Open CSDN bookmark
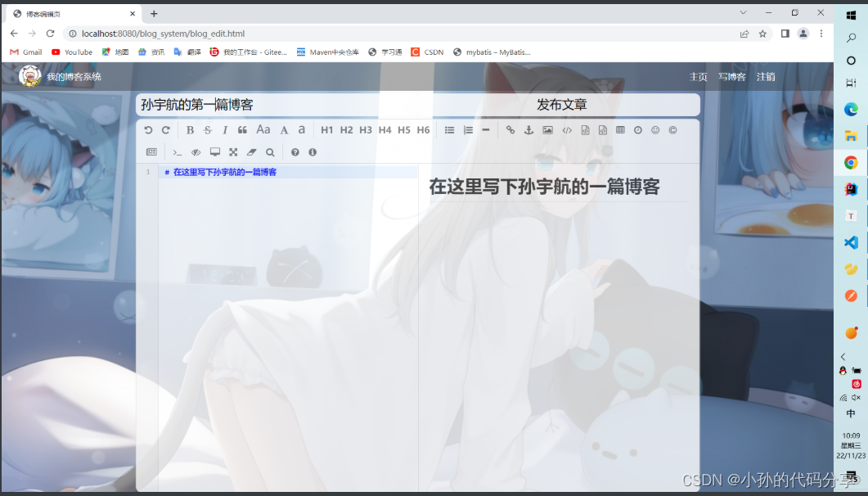Viewport: 868px width, 496px height. pyautogui.click(x=427, y=52)
